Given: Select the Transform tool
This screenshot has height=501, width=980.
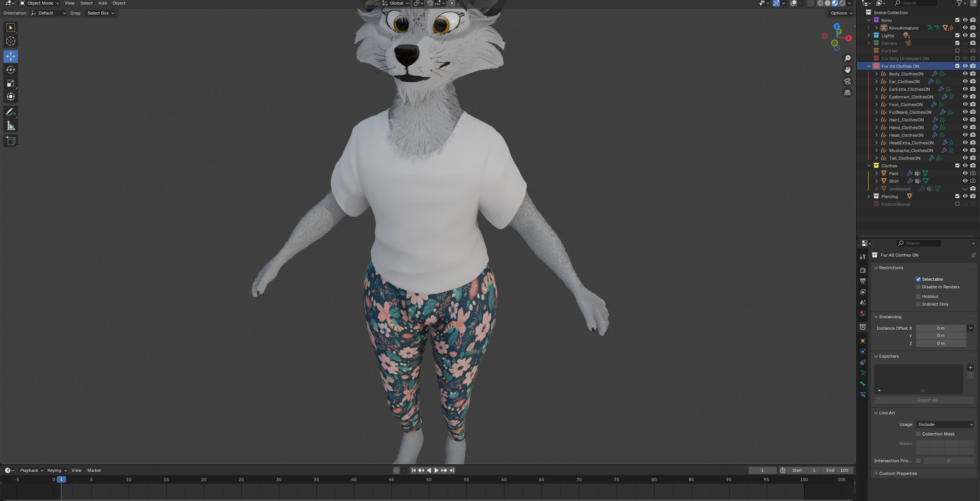Looking at the screenshot, I should pos(11,97).
